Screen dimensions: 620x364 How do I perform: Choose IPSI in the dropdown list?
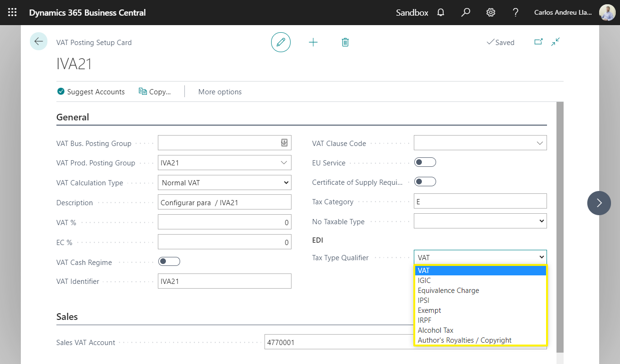[x=480, y=300]
